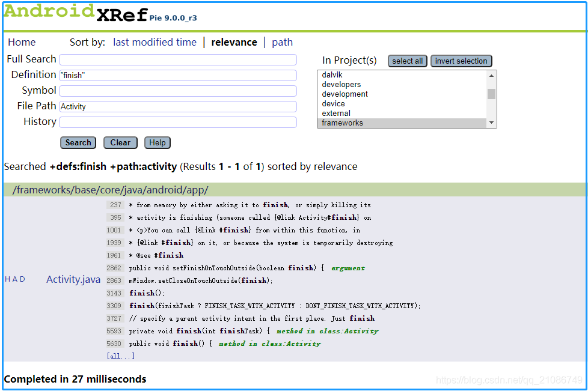Go to line 3727 result

click(241, 318)
